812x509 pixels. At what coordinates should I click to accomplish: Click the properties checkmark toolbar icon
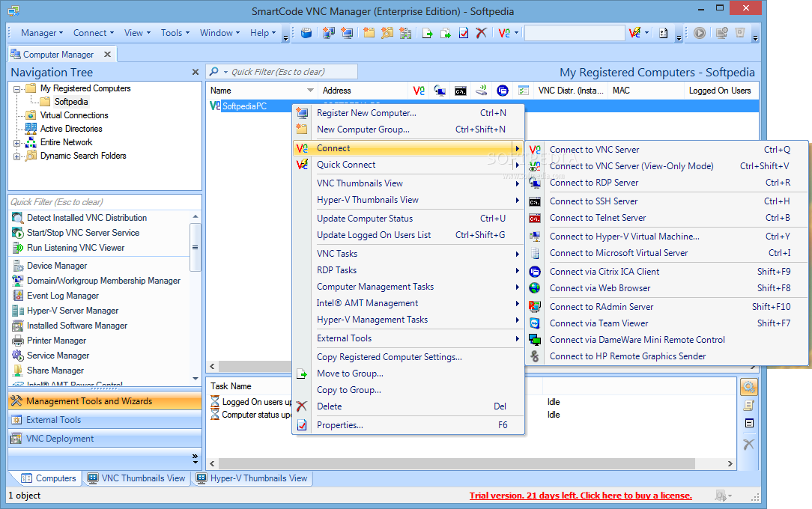pos(464,33)
